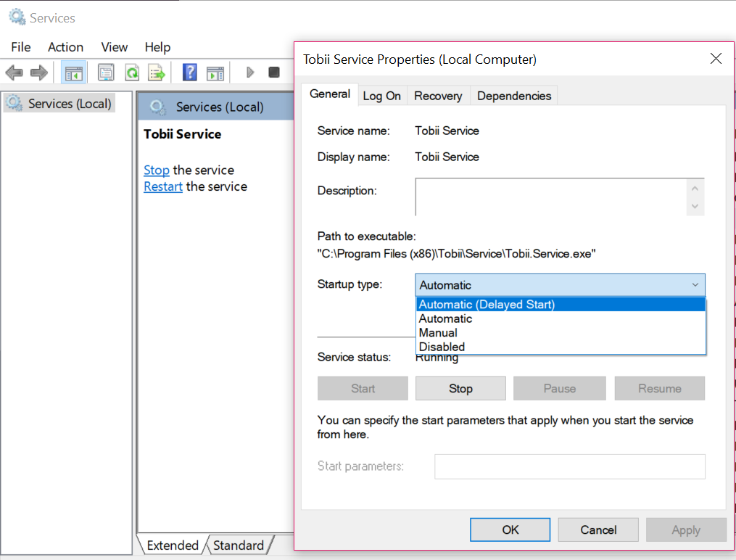Toggle Show/Hide Console Tree icon
The width and height of the screenshot is (736, 560).
[x=74, y=73]
